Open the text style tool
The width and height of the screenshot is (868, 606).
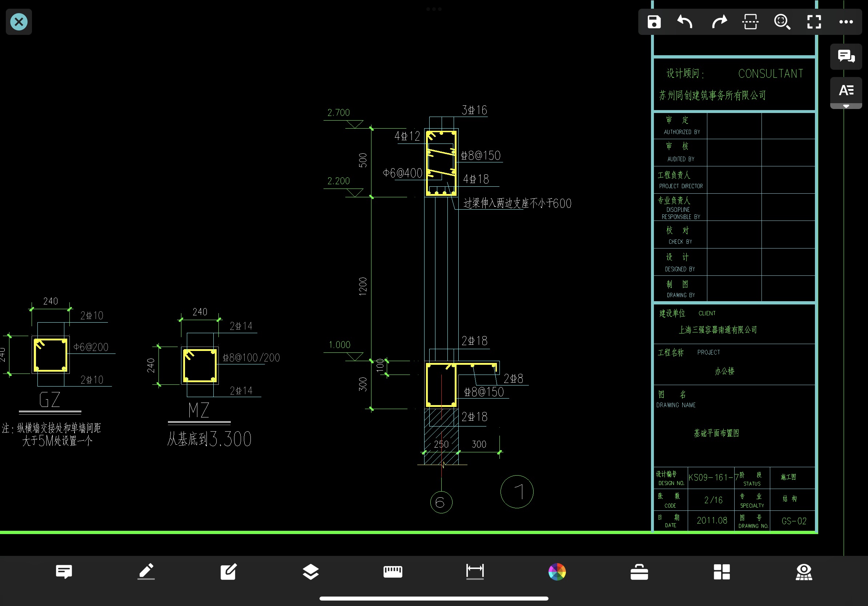[846, 90]
